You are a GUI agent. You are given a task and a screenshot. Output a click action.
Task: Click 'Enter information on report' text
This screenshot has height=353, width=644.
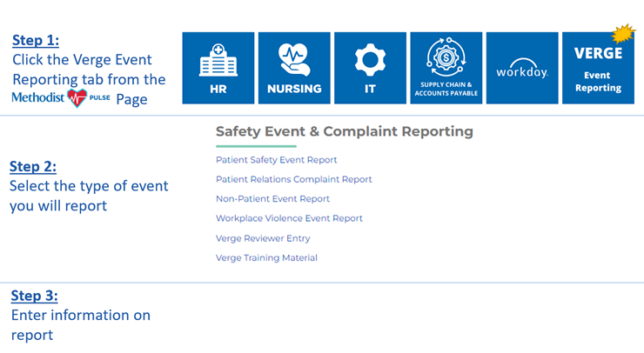pos(80,324)
